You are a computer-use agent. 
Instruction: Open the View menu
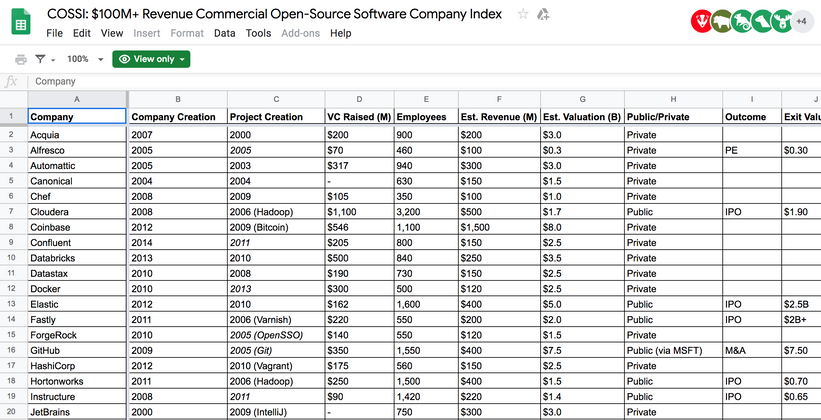click(x=112, y=33)
